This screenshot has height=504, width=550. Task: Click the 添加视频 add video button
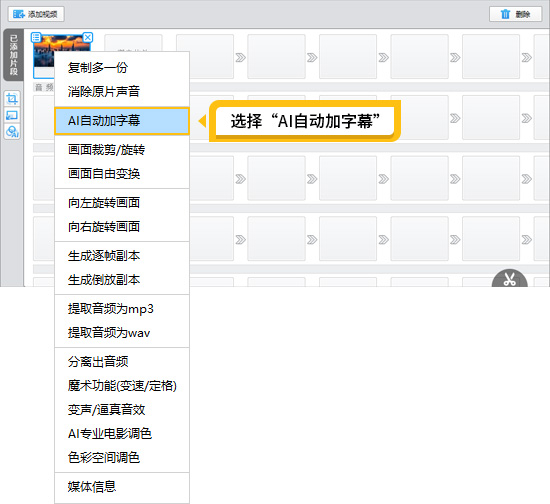pyautogui.click(x=36, y=14)
